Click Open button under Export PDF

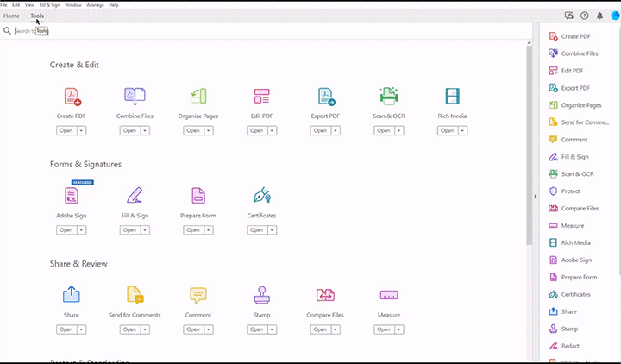(x=320, y=131)
